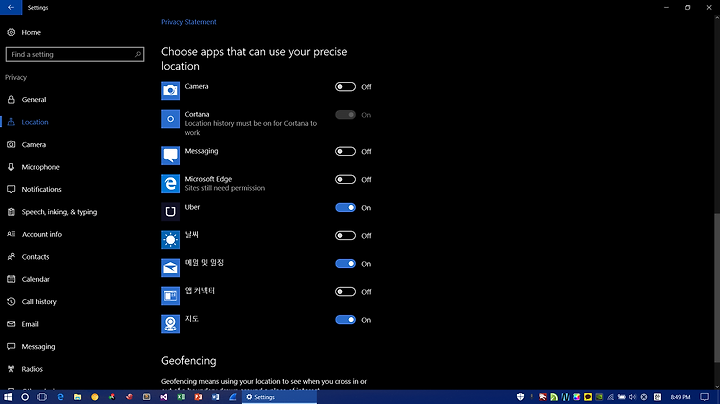Toggle Cortana location switch
720x404 pixels.
(x=345, y=115)
